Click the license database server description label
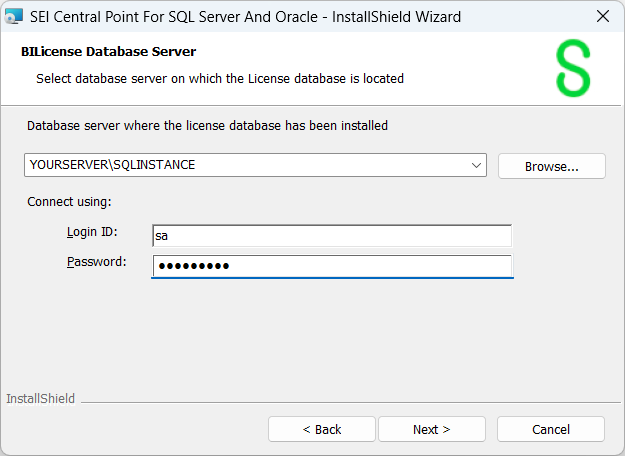The image size is (625, 456). pyautogui.click(x=207, y=126)
